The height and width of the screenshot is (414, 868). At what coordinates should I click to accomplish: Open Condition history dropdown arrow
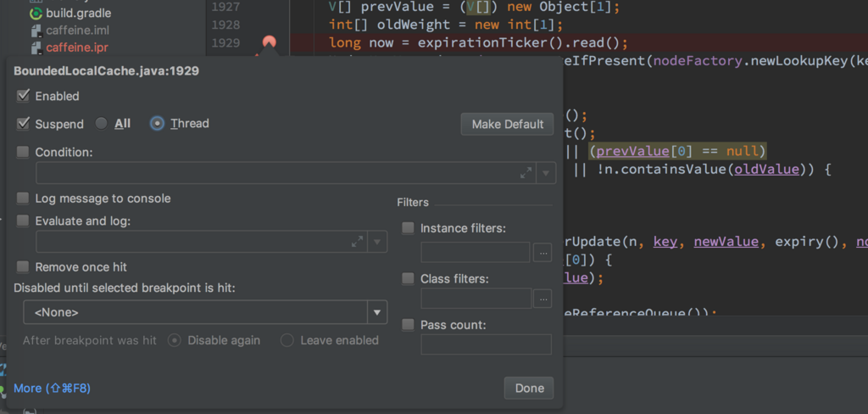pos(546,173)
